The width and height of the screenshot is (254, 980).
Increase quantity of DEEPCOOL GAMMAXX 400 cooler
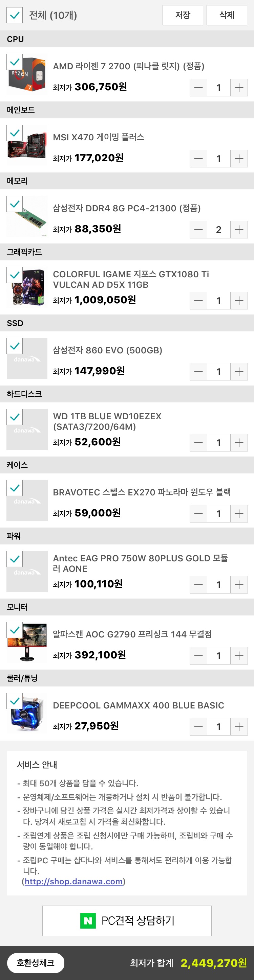coord(239,727)
